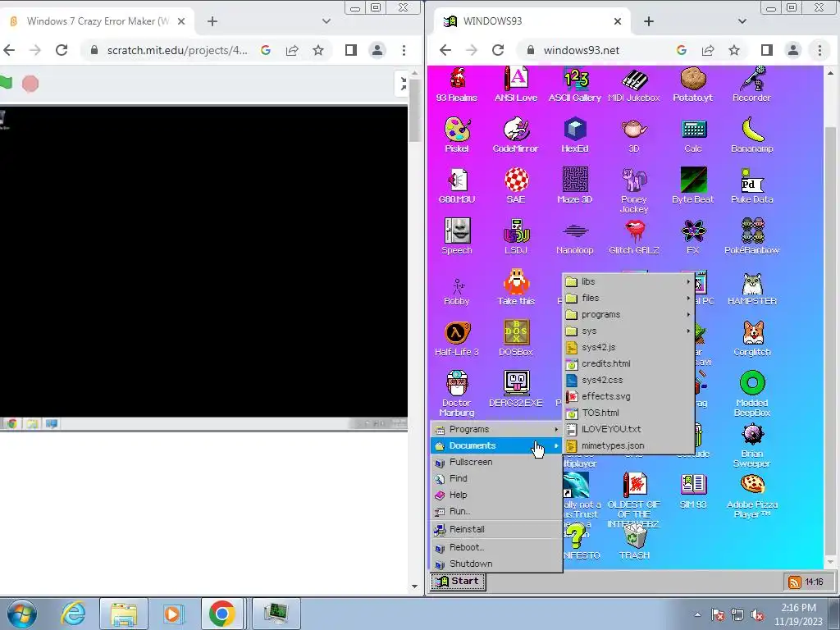Open MIDI Jukebox app icon
840x630 pixels.
pyautogui.click(x=634, y=84)
